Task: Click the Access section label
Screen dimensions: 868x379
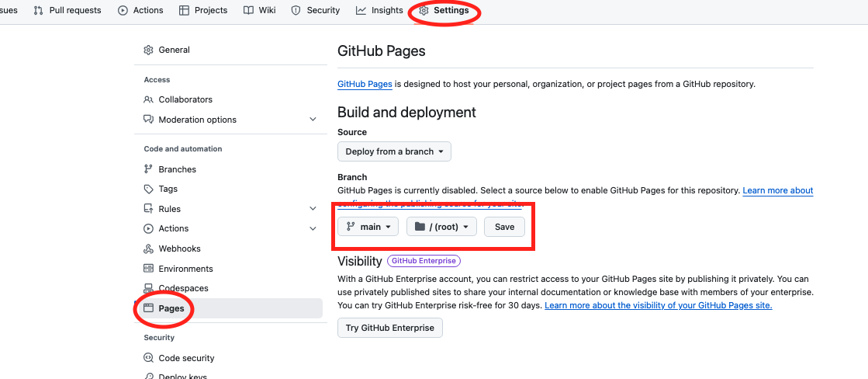Action: 157,80
